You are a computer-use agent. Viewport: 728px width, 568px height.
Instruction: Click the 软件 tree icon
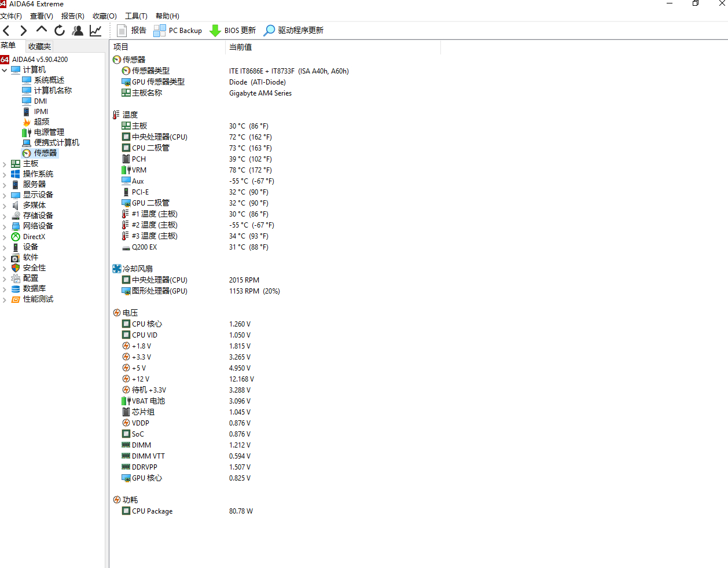16,258
